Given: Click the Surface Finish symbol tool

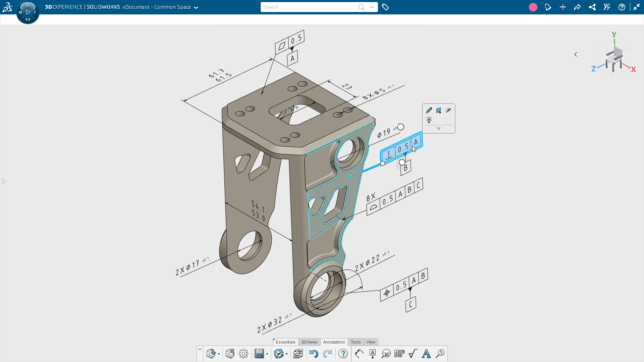Looking at the screenshot, I should 413,354.
